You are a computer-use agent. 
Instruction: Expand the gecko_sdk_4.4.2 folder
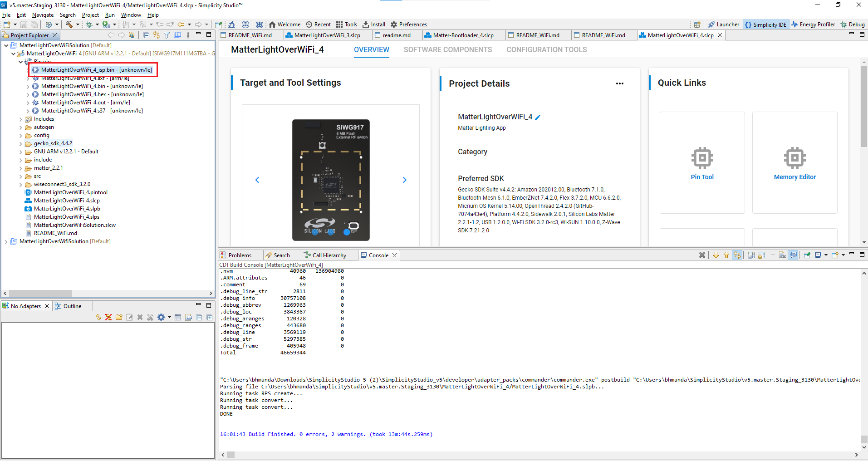point(20,143)
